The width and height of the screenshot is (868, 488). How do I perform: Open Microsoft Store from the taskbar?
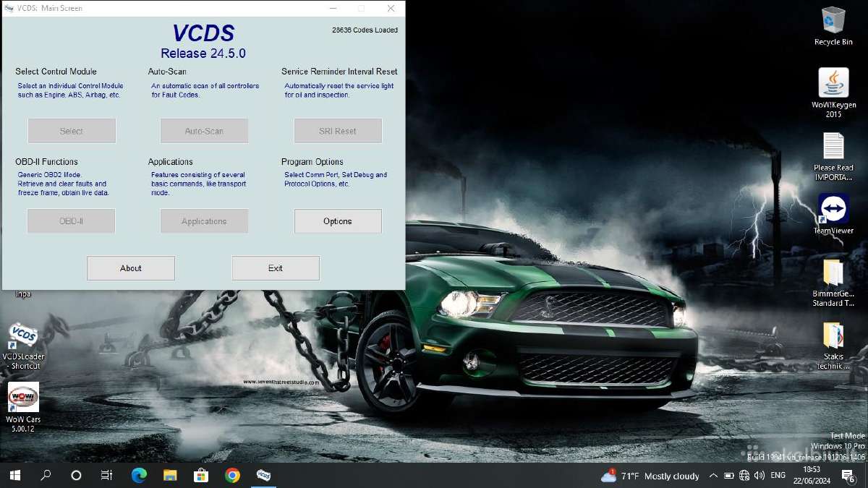pos(201,475)
